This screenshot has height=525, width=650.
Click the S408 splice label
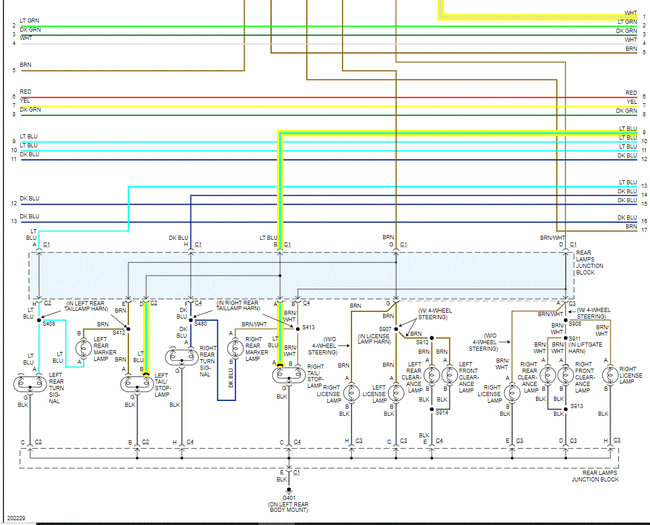pos(49,323)
